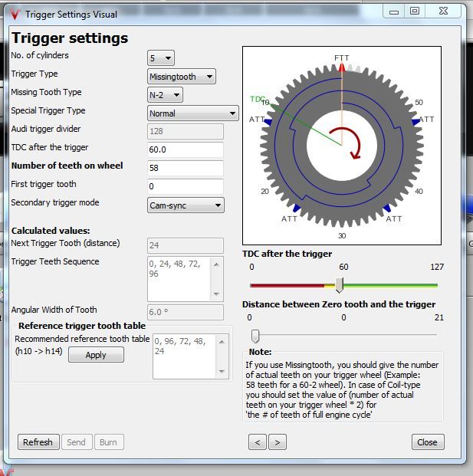Click the Calculated values: label

51,231
